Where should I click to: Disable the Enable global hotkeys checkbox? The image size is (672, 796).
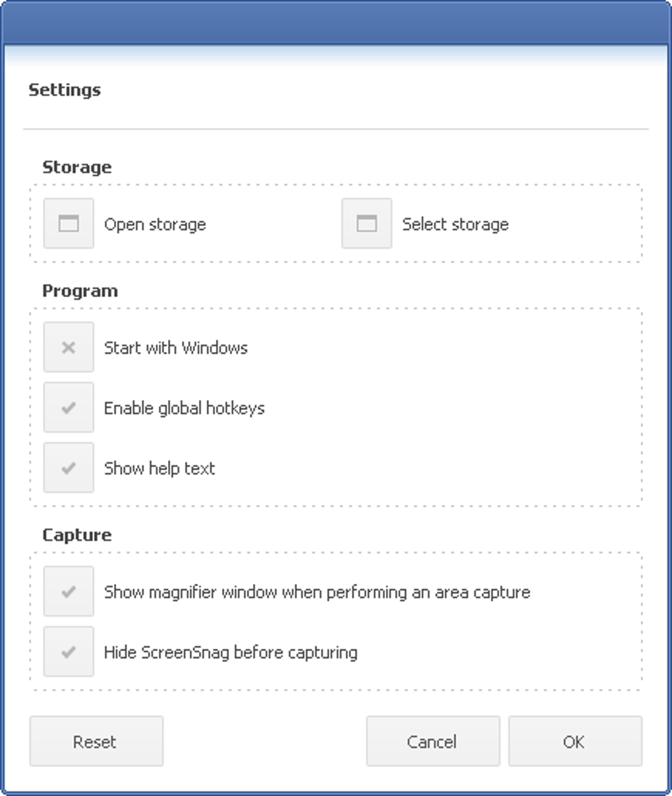(x=69, y=408)
